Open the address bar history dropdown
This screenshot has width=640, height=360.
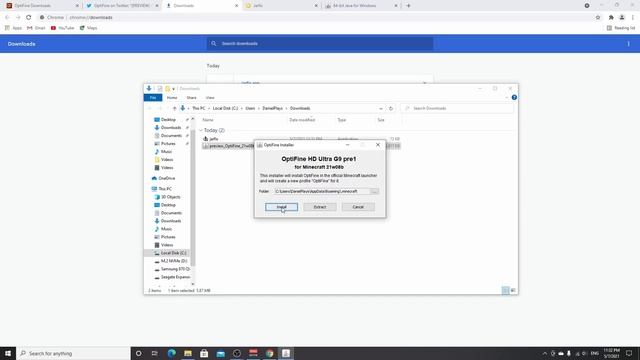coord(381,108)
